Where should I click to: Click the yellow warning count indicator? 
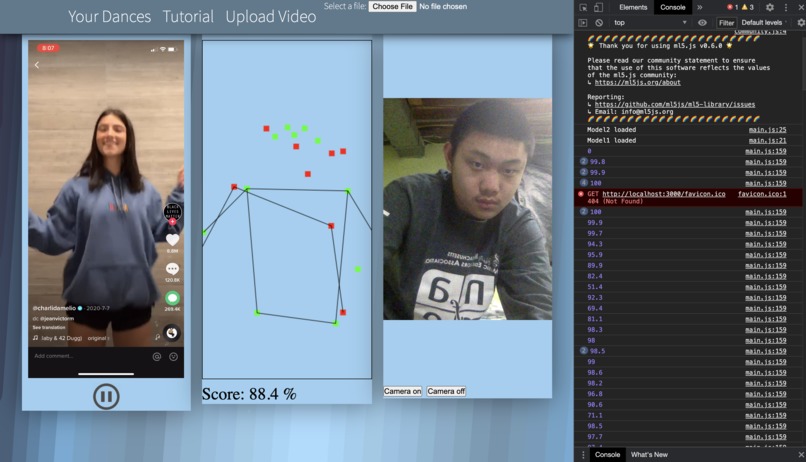pyautogui.click(x=747, y=7)
